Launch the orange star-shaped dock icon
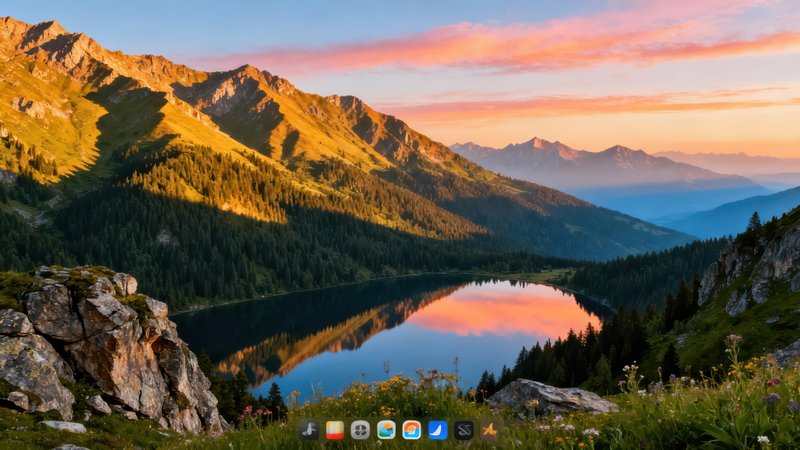This screenshot has height=450, width=800. pos(489,430)
